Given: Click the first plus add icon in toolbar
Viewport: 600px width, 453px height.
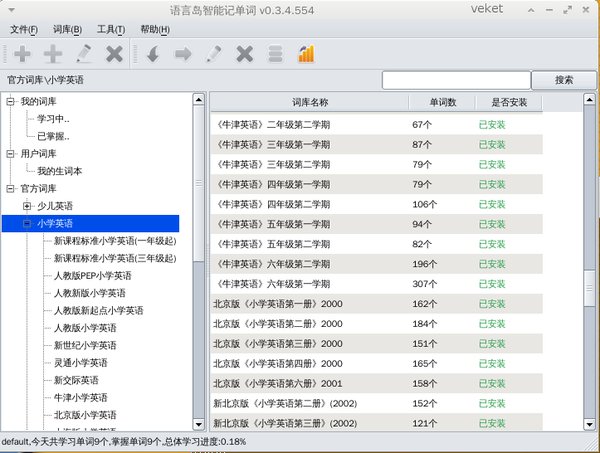Looking at the screenshot, I should pos(22,54).
